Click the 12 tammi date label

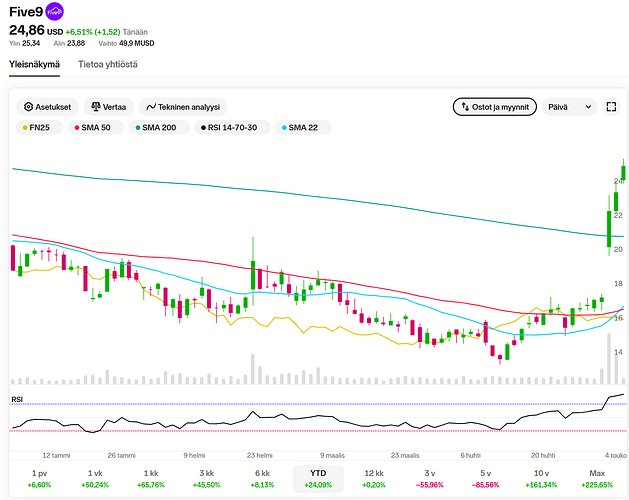click(56, 455)
